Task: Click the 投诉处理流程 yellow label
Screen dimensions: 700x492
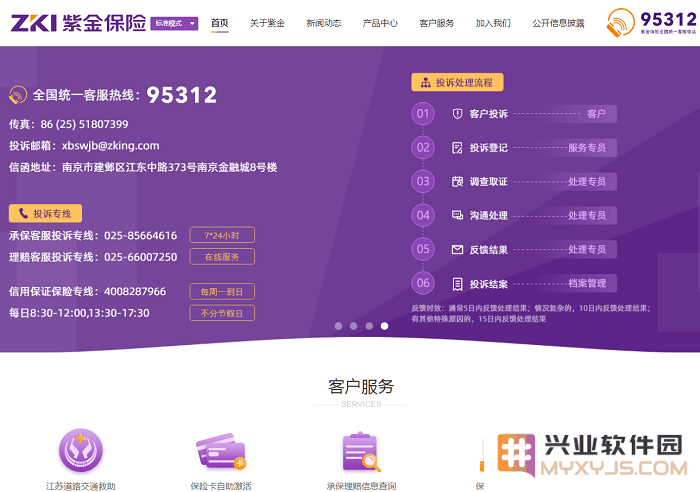Action: [x=457, y=82]
